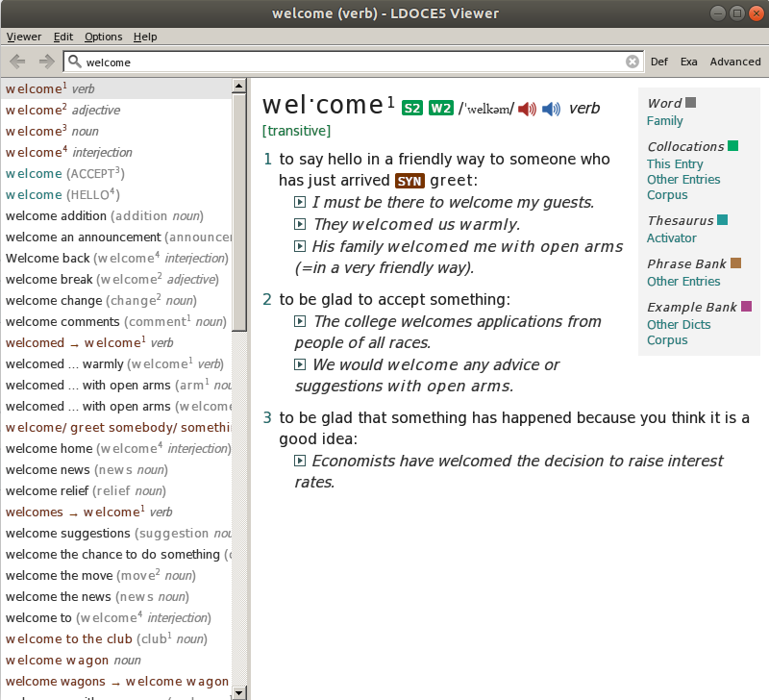Click the search input containing 'welcome'

tap(353, 62)
